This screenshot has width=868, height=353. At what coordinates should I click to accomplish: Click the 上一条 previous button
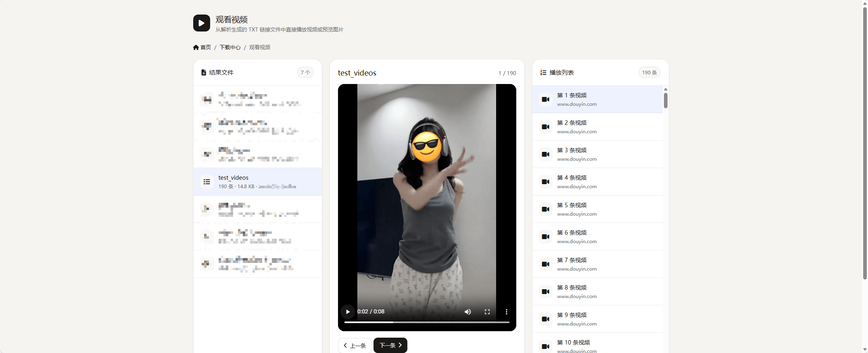click(355, 345)
